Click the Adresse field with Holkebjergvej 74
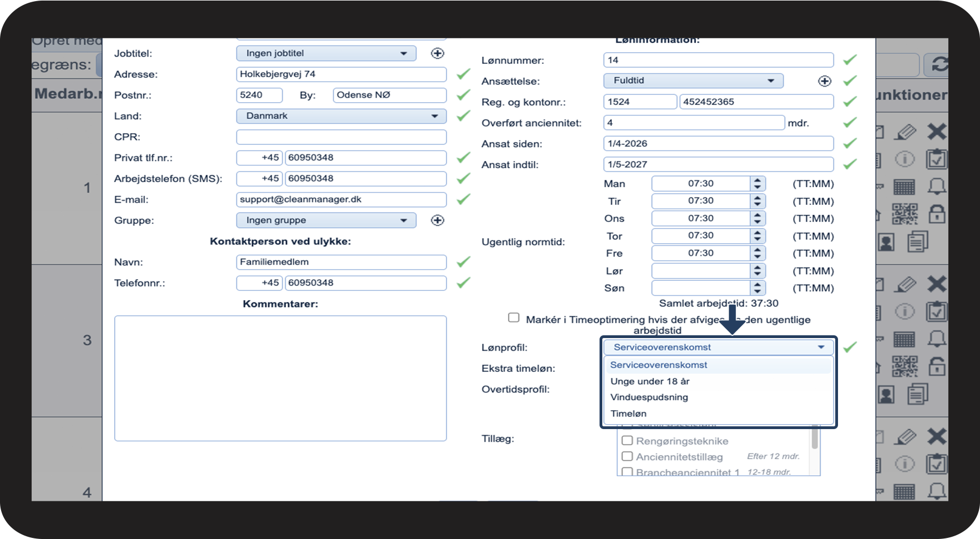 click(x=342, y=74)
